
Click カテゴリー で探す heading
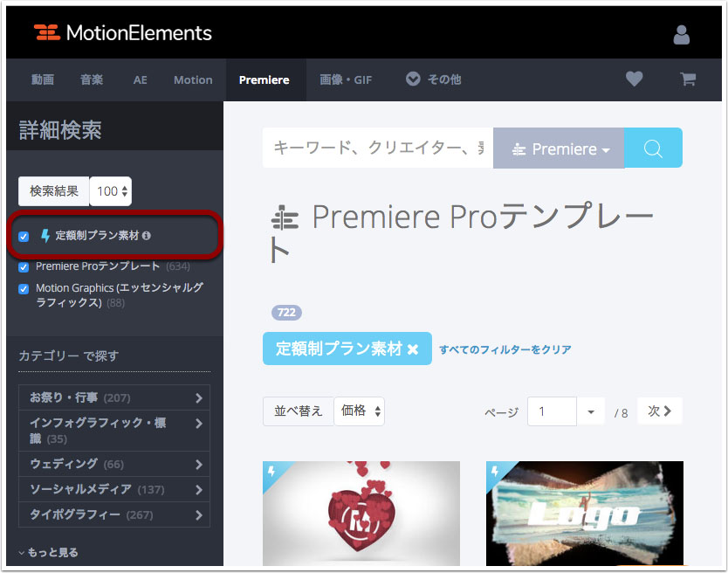69,356
